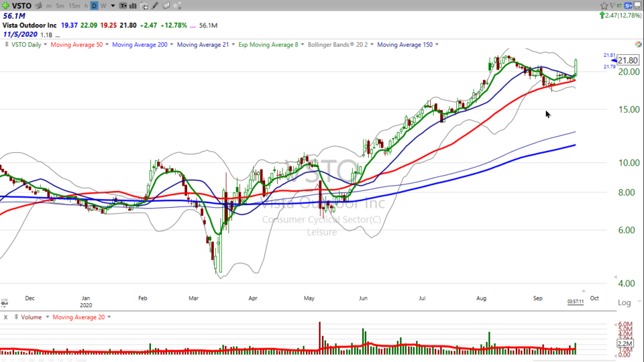Toggle the Log scale setting
This screenshot has width=644, height=362.
(625, 303)
